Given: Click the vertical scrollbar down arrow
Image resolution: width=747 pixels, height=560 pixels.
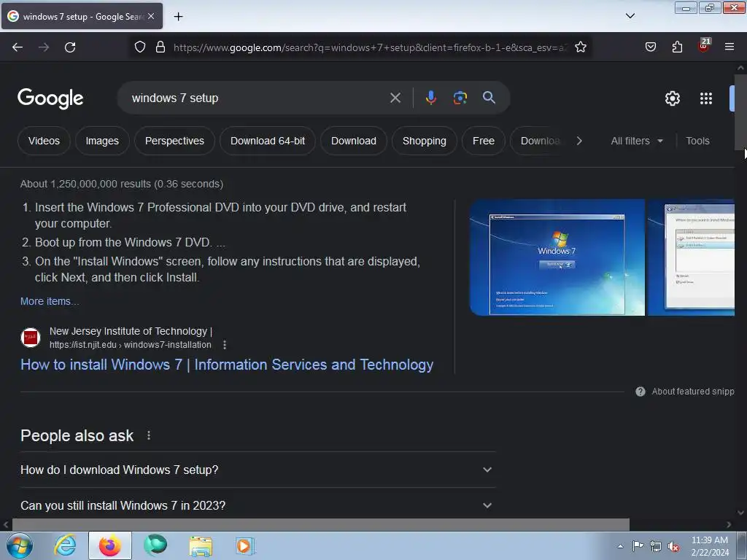Looking at the screenshot, I should [x=740, y=513].
